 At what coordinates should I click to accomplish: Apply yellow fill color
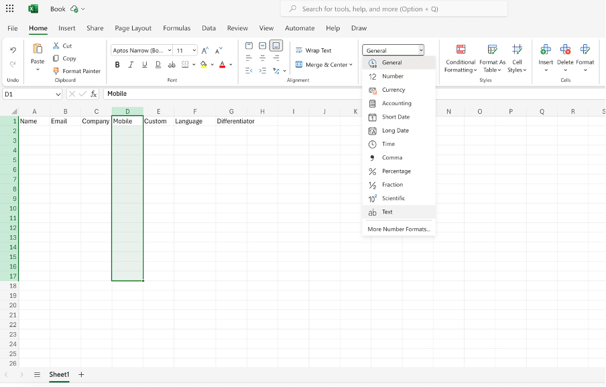[204, 65]
